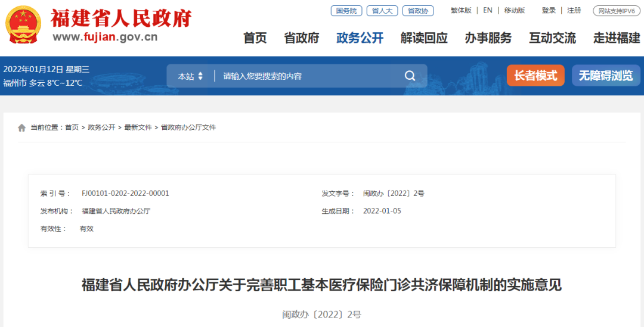This screenshot has height=327, width=644.
Task: Open 移动版 mobile version link
Action: coord(514,10)
